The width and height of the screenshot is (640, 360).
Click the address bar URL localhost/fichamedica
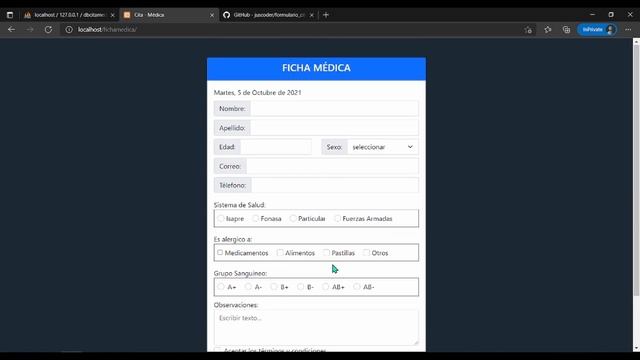pos(107,29)
